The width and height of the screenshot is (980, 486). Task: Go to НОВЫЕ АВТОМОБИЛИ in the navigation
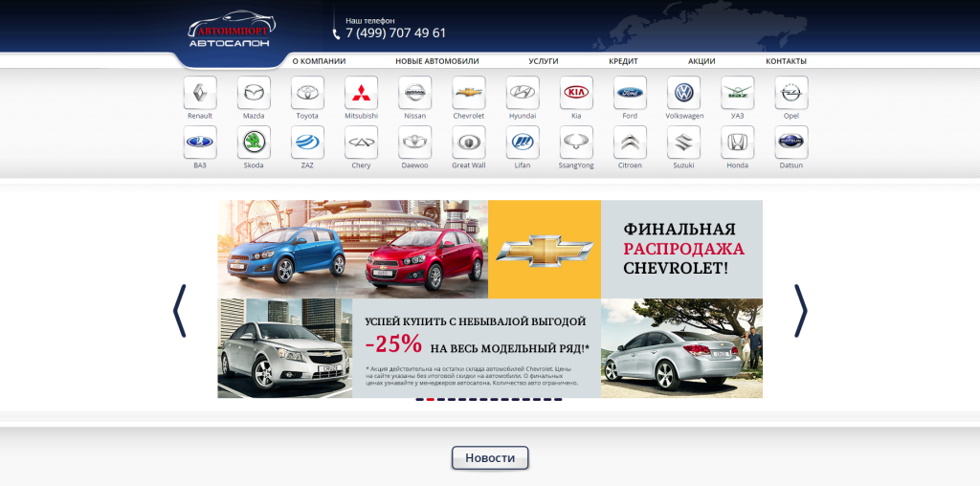436,61
